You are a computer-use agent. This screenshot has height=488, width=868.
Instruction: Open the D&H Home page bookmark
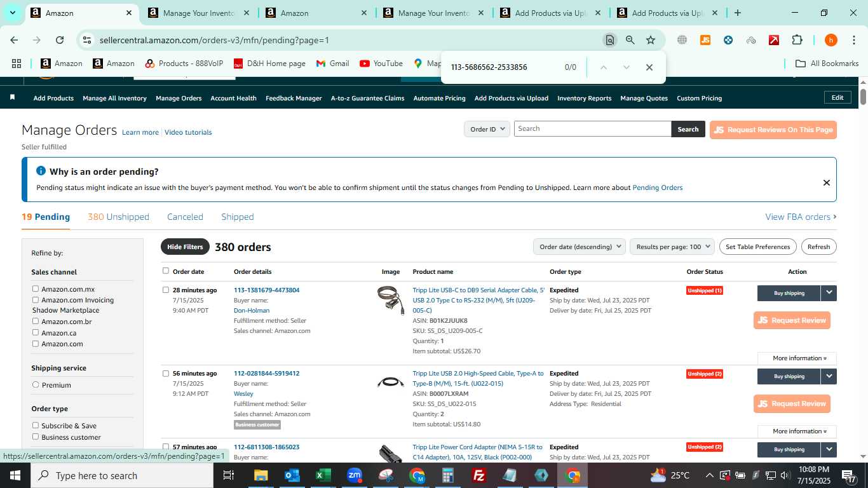(x=269, y=64)
